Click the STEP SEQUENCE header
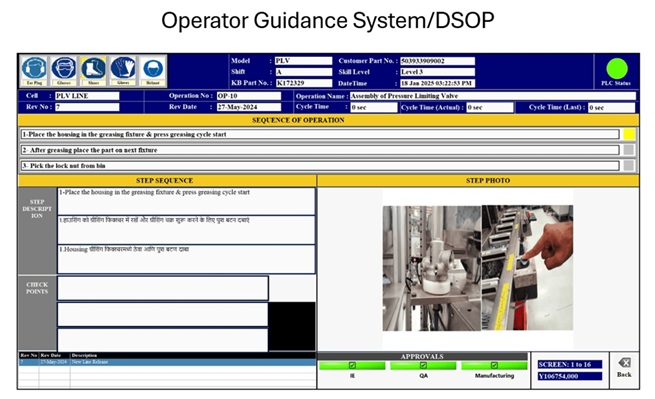 pos(167,180)
